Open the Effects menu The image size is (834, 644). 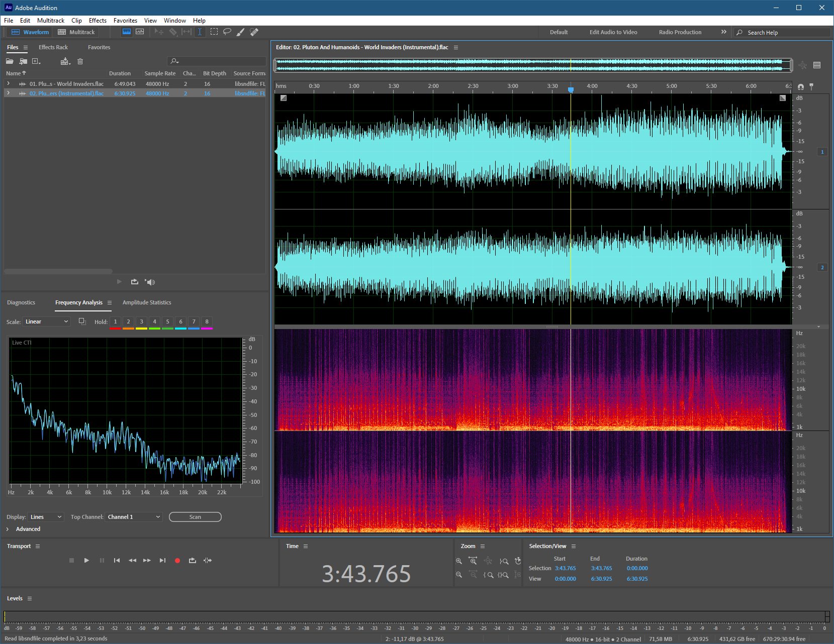(98, 21)
